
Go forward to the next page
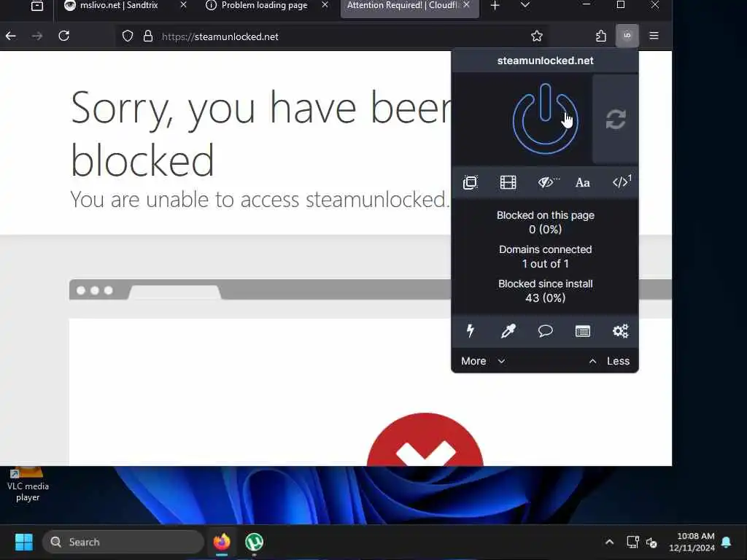point(36,36)
